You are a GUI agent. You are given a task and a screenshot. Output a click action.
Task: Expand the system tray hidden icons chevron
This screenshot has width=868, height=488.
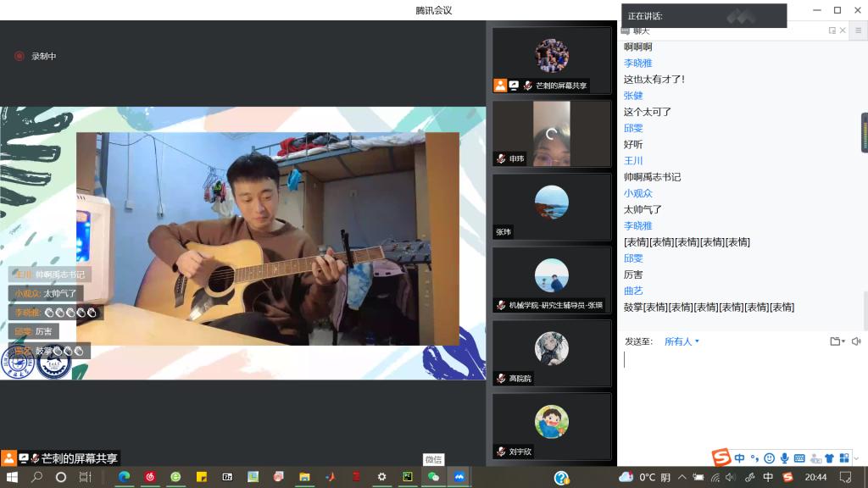[682, 477]
